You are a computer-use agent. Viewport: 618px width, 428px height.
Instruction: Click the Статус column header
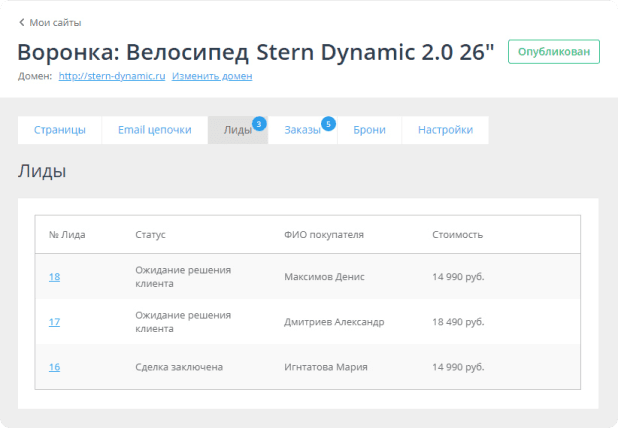pos(150,235)
